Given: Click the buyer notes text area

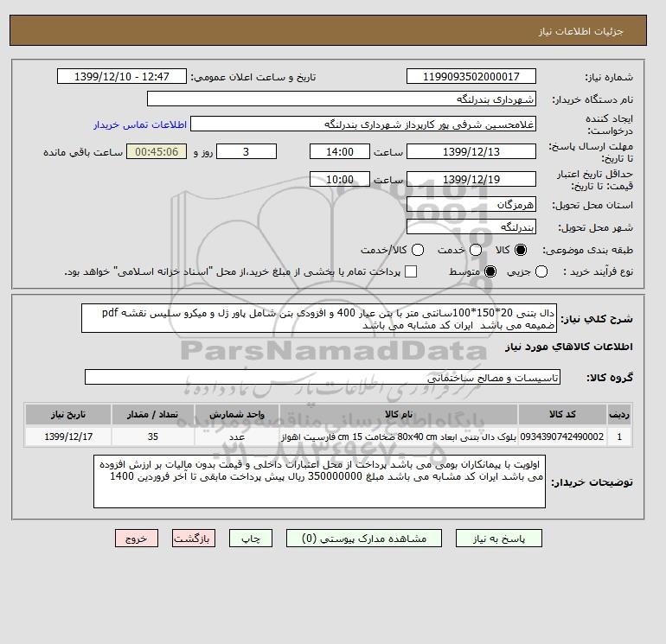Looking at the screenshot, I should [319, 481].
